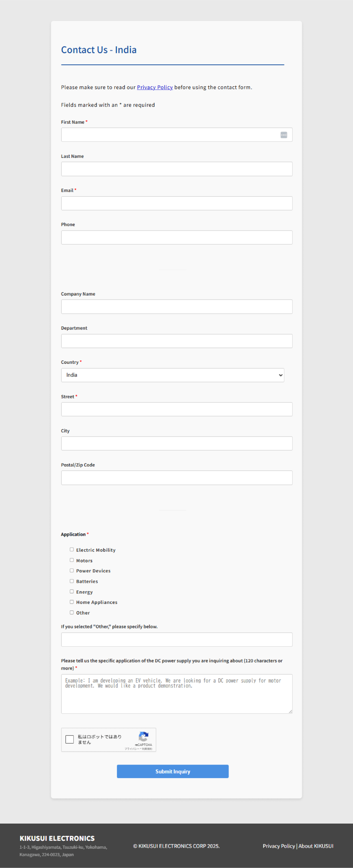353x868 pixels.
Task: Select the Batteries application checkbox
Action: click(x=72, y=581)
